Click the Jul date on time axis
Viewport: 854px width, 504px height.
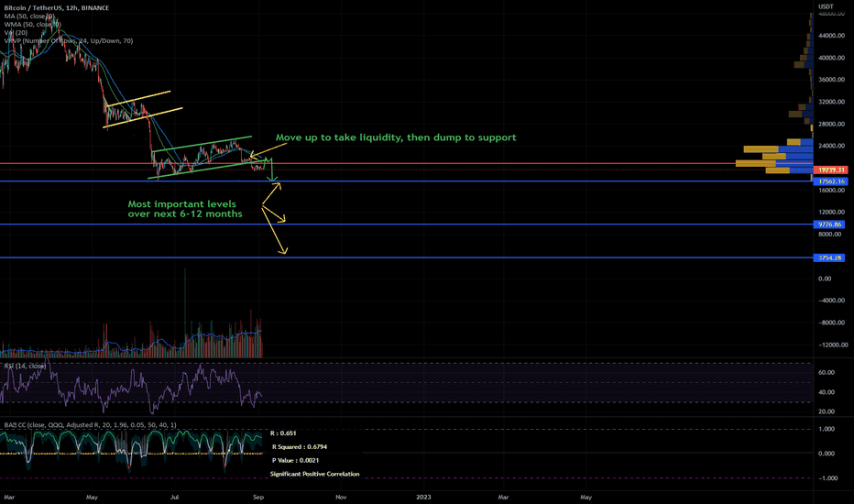[x=174, y=497]
